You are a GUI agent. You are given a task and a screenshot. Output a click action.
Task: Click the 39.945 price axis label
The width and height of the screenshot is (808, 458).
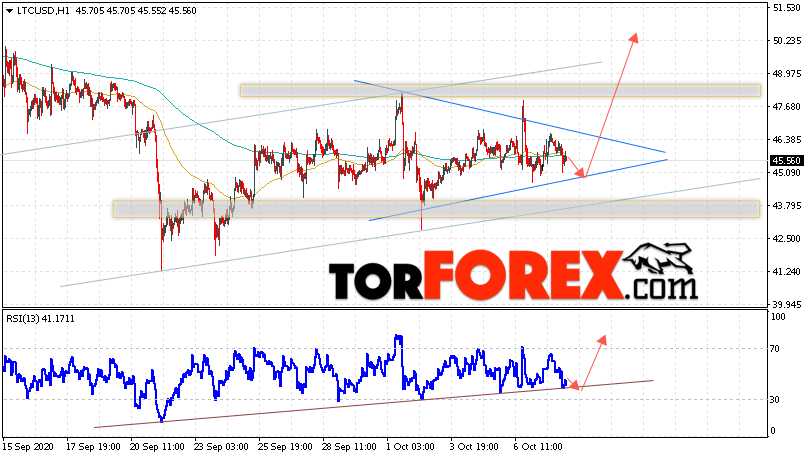787,304
